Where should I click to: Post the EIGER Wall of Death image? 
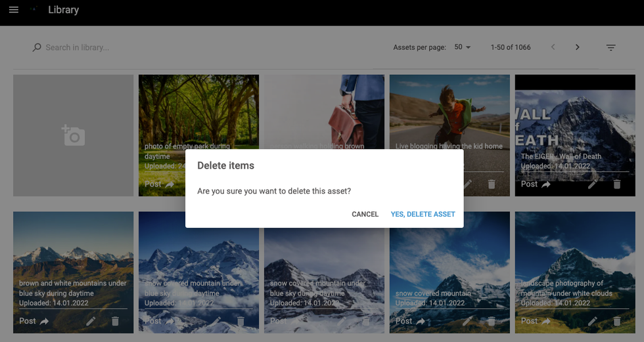coord(536,184)
